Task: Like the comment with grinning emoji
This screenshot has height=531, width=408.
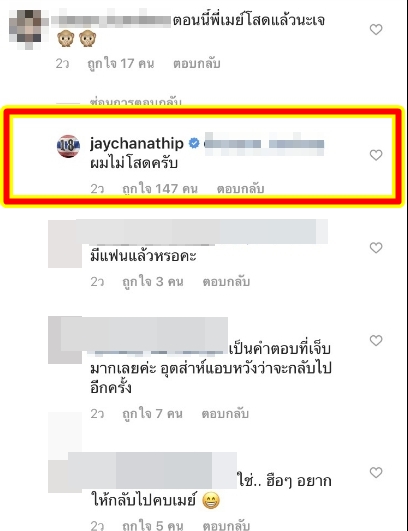Action: coord(376,472)
